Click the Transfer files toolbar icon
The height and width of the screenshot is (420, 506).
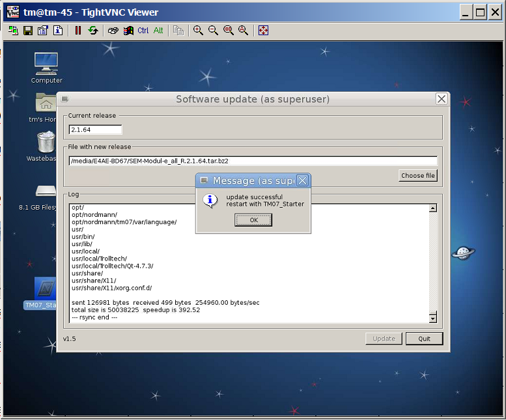(x=178, y=31)
